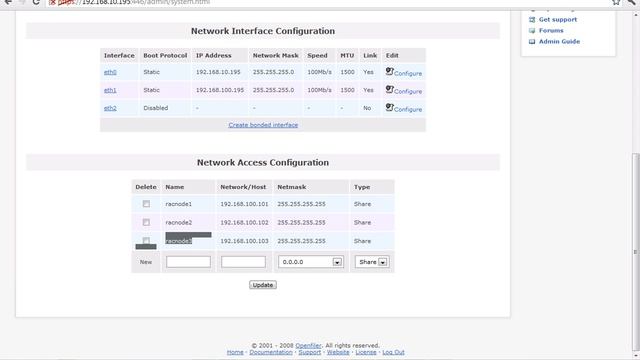Check delete box for 192.168.100.103 row

(x=146, y=241)
